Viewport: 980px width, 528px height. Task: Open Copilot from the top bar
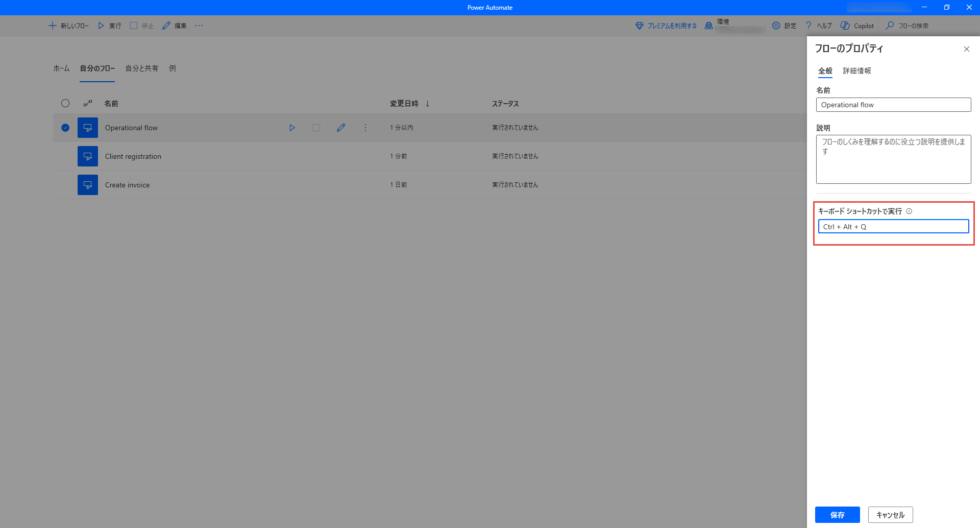(856, 26)
